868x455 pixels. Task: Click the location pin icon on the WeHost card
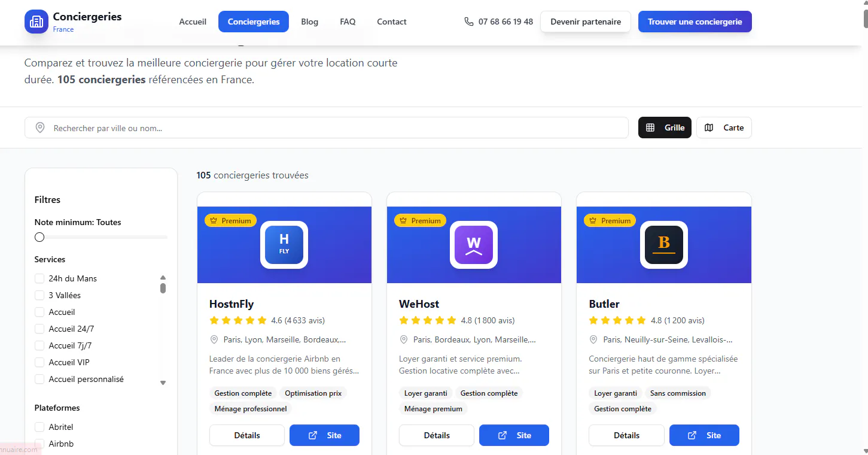coord(404,339)
